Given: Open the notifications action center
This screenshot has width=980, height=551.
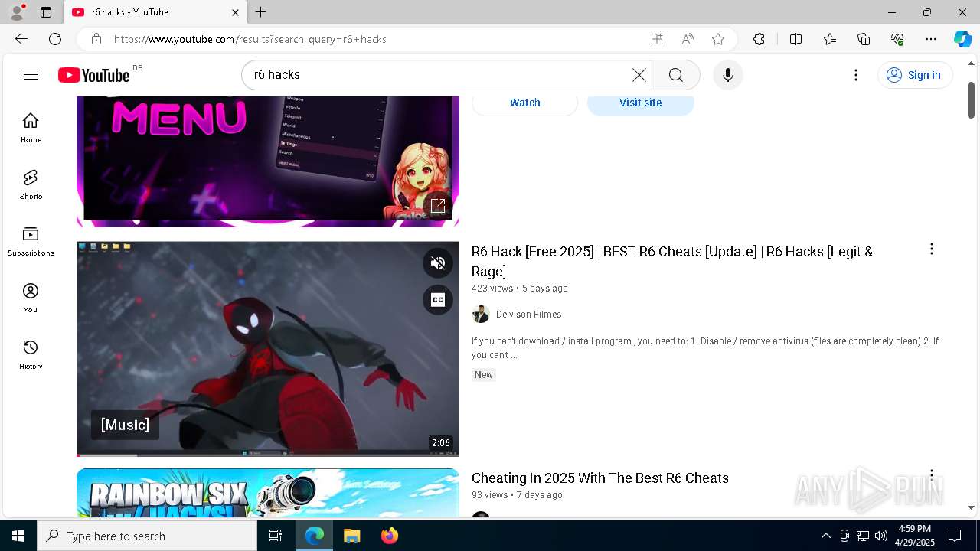Looking at the screenshot, I should click(x=955, y=536).
